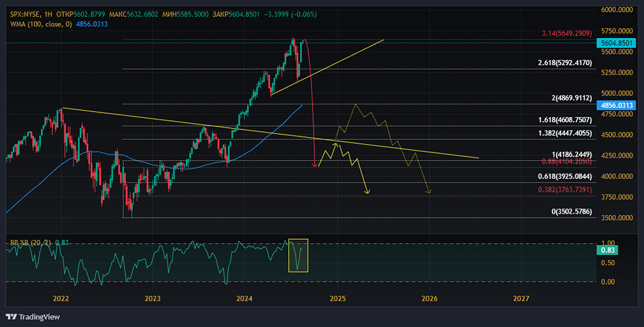Click 5750.0000 on the price axis
Image resolution: width=644 pixels, height=327 pixels.
616,31
